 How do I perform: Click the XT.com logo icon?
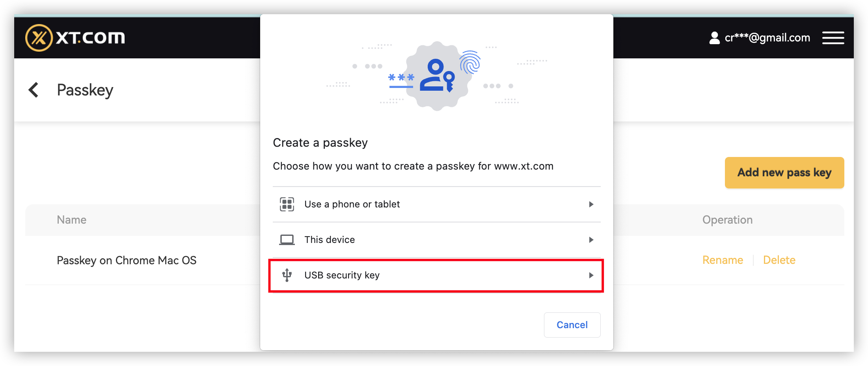click(x=39, y=38)
